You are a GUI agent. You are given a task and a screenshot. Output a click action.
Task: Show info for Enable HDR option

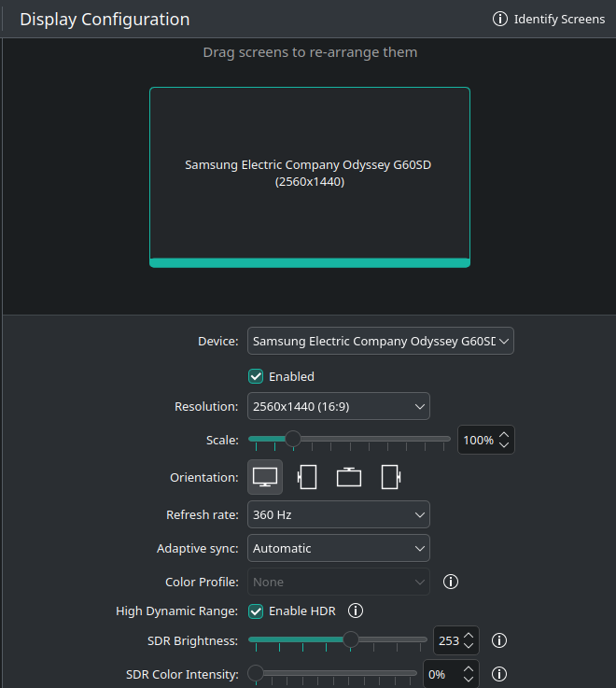coord(355,611)
